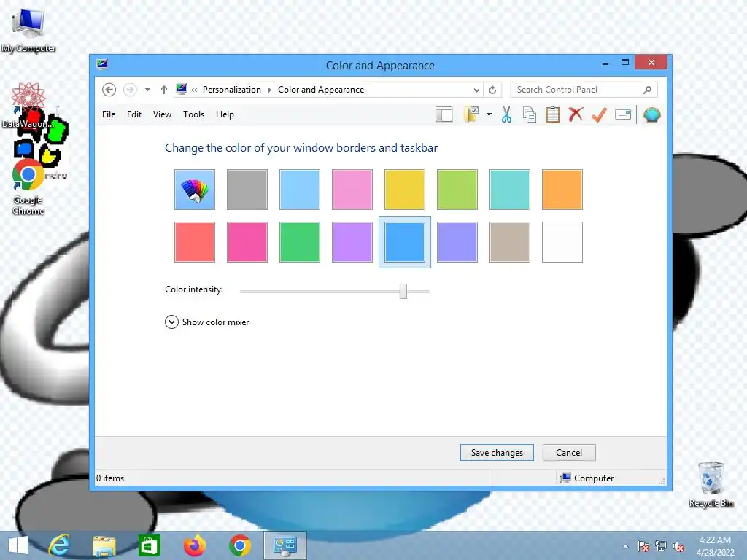
Task: Open Classic Shell settings shell icon
Action: [651, 114]
